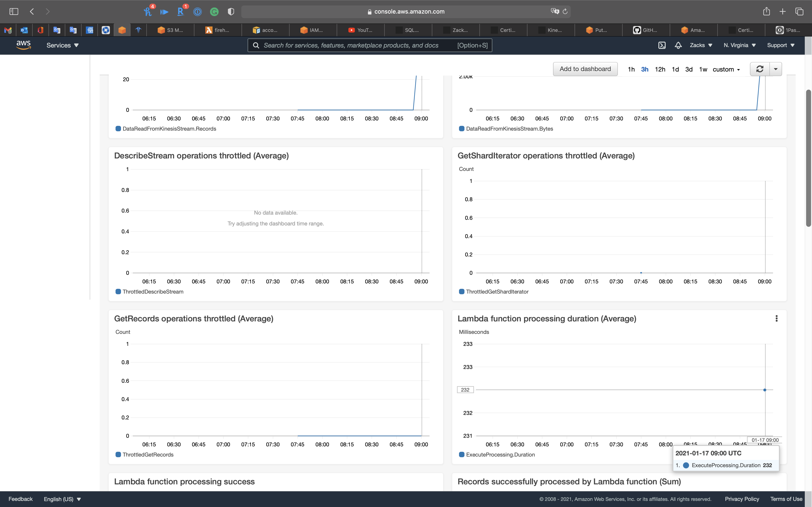
Task: Select the 12h time range
Action: (660, 69)
